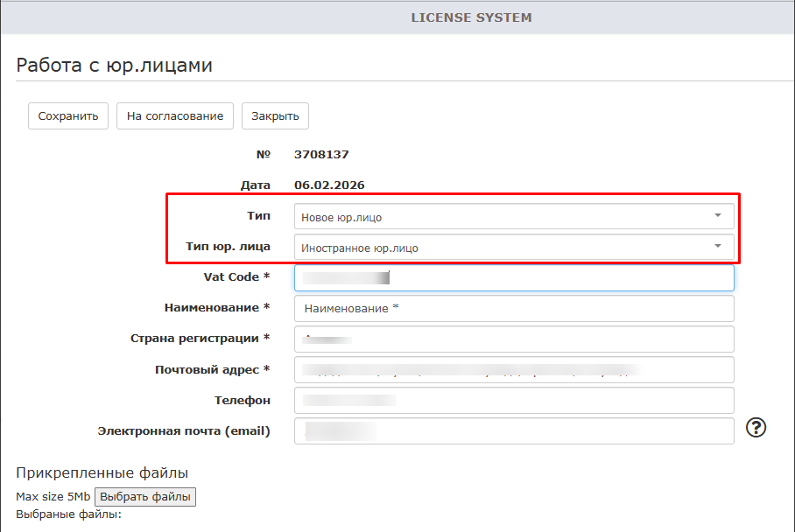Viewport: 795px width, 532px height.
Task: Open file picker with Выбрать файлы
Action: (145, 497)
